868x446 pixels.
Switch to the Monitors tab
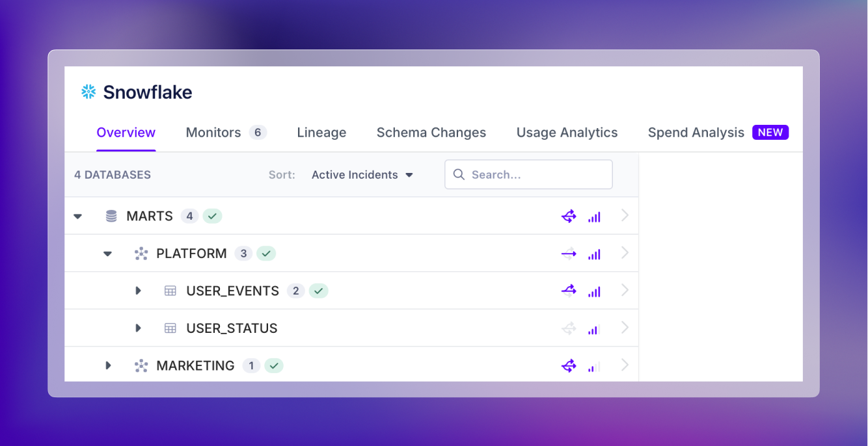[x=213, y=132]
